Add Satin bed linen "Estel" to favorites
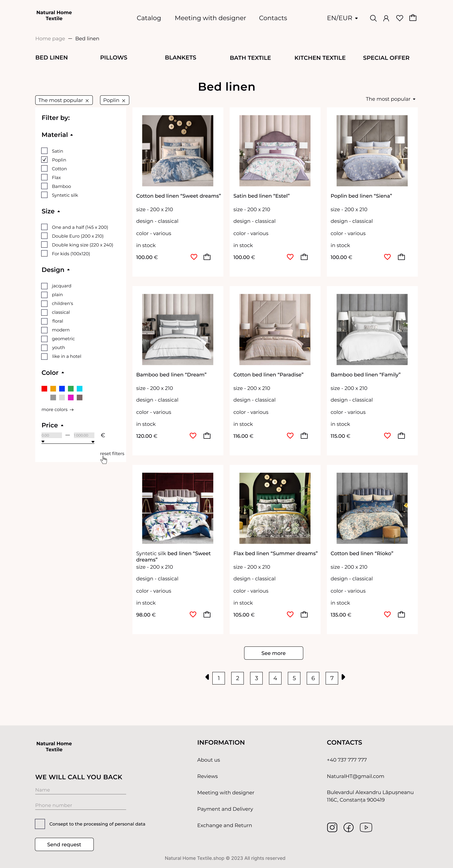453x868 pixels. (290, 257)
